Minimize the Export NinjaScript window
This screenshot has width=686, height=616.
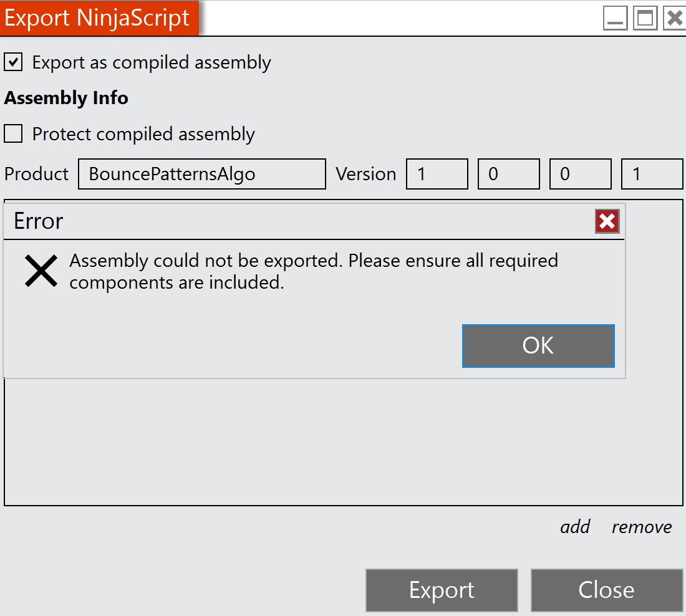tap(615, 18)
